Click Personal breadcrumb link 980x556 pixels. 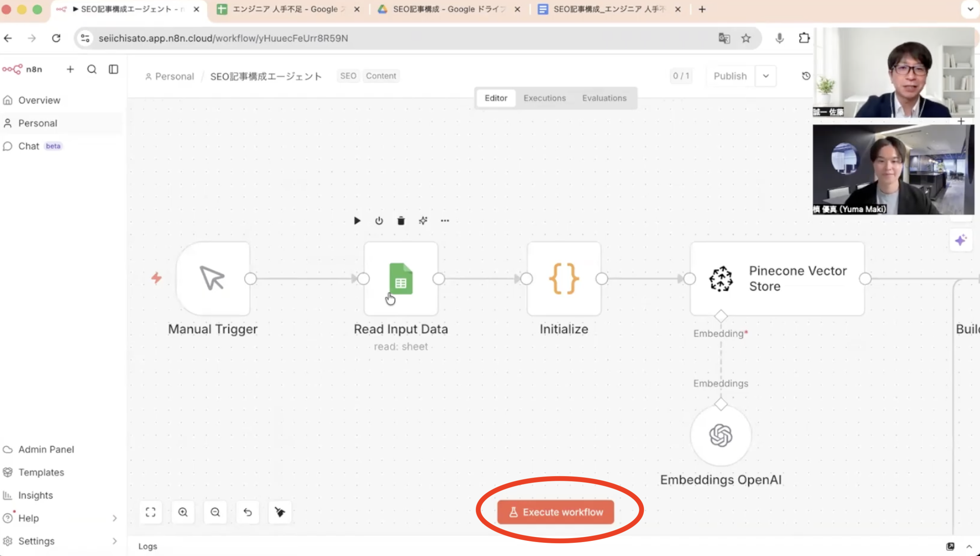tap(170, 76)
